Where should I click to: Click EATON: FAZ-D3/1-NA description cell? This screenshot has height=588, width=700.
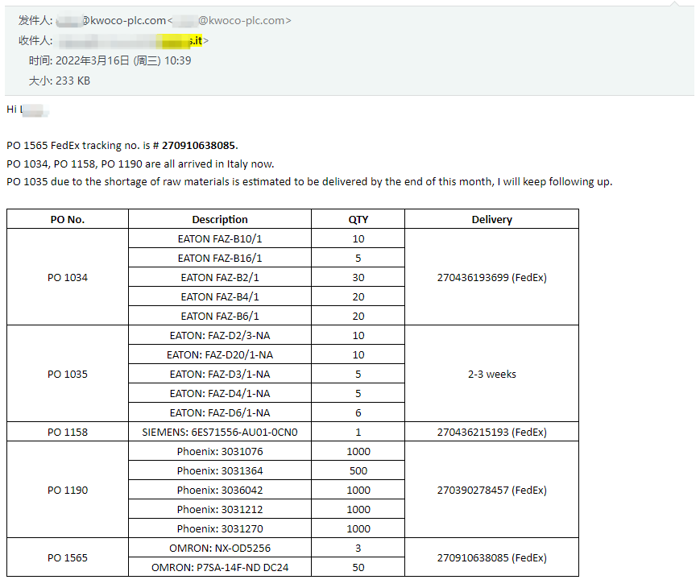[x=220, y=374]
